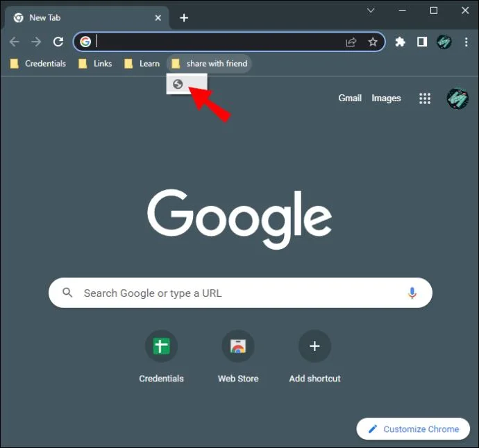The width and height of the screenshot is (479, 448).
Task: Maximize the Chrome window
Action: [x=434, y=10]
